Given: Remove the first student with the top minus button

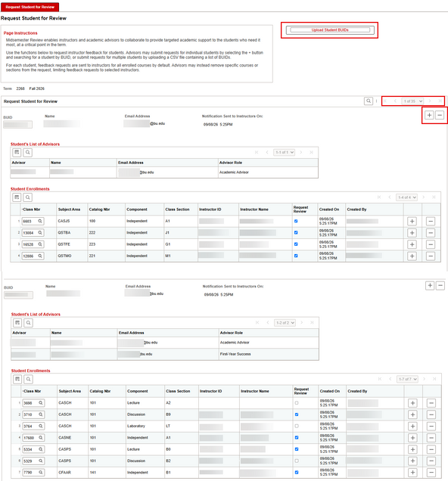Looking at the screenshot, I should [x=440, y=115].
